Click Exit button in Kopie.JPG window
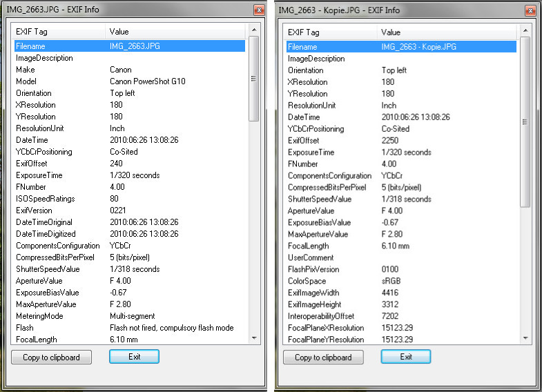 406,356
